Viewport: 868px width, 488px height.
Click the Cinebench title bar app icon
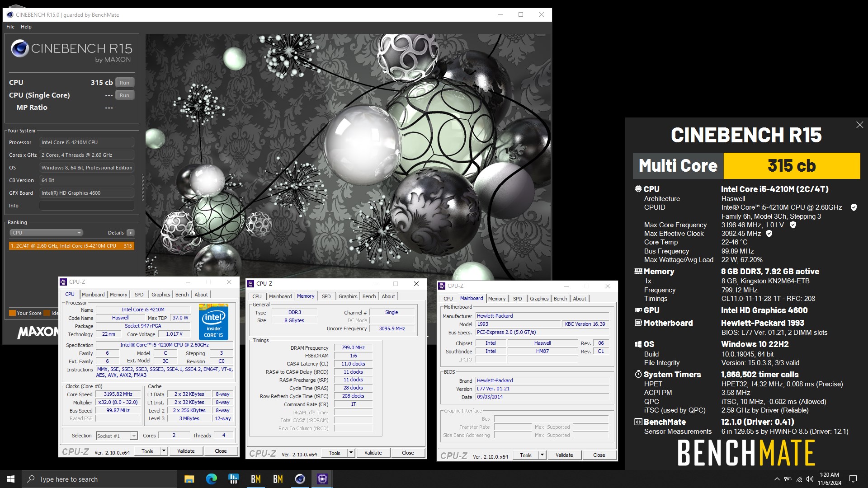point(10,14)
